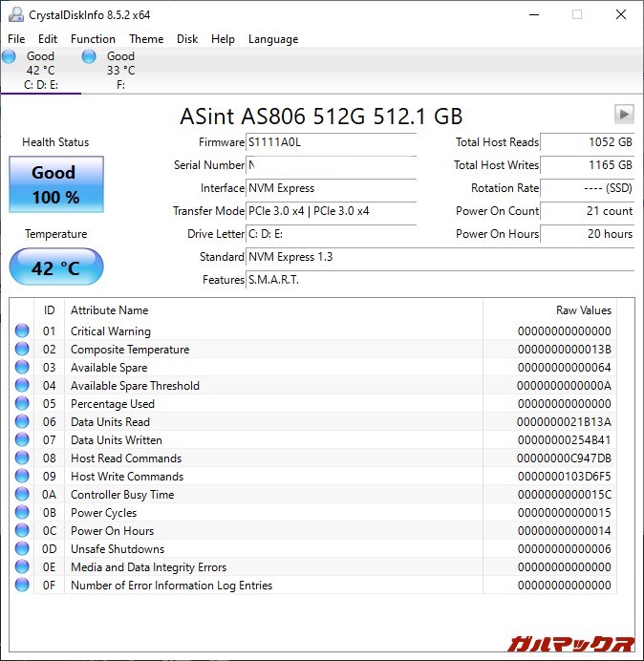Click the Attribute Name column header
Image resolution: width=644 pixels, height=661 pixels.
(x=110, y=310)
